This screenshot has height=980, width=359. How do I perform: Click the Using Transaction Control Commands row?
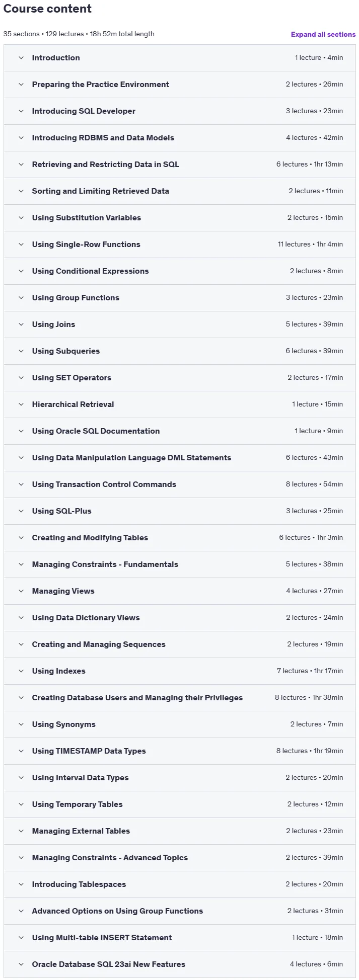(x=180, y=484)
